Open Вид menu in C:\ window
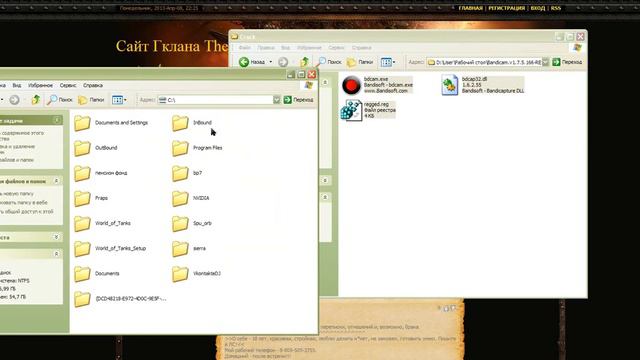The width and height of the screenshot is (640, 360). pyautogui.click(x=17, y=85)
